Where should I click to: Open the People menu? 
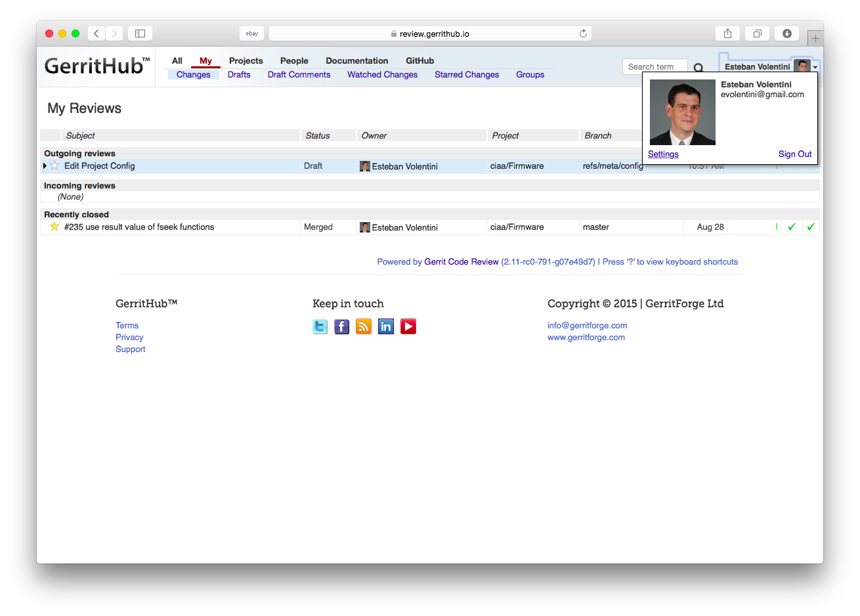tap(294, 60)
